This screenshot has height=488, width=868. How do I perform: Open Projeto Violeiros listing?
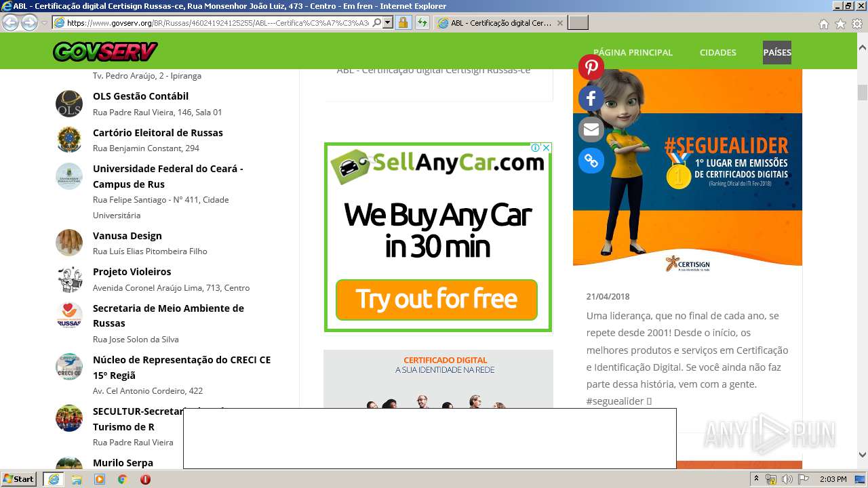[x=132, y=272]
